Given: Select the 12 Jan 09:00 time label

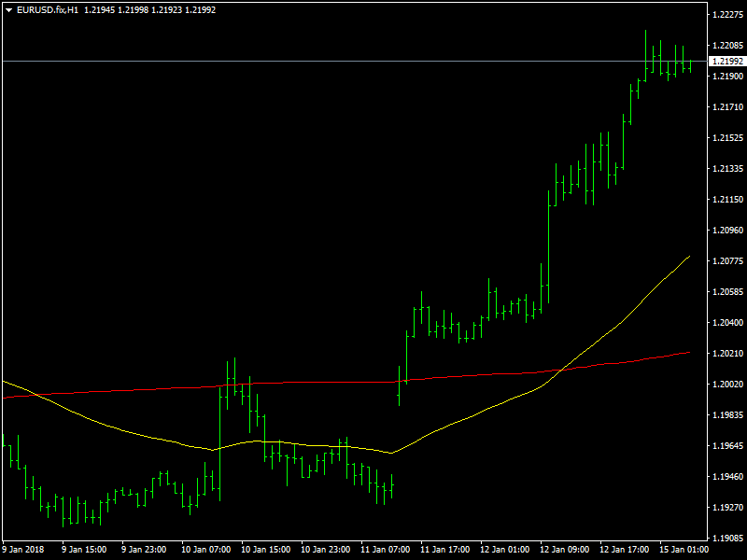Looking at the screenshot, I should point(565,550).
